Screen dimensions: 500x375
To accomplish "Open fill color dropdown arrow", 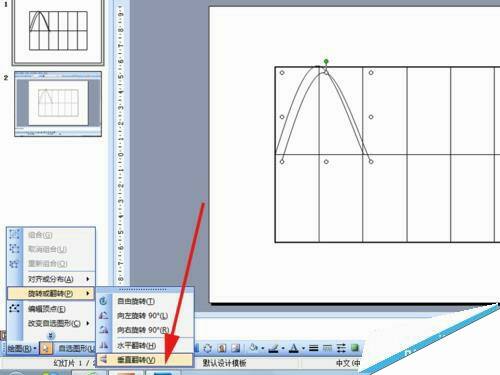I will point(263,349).
